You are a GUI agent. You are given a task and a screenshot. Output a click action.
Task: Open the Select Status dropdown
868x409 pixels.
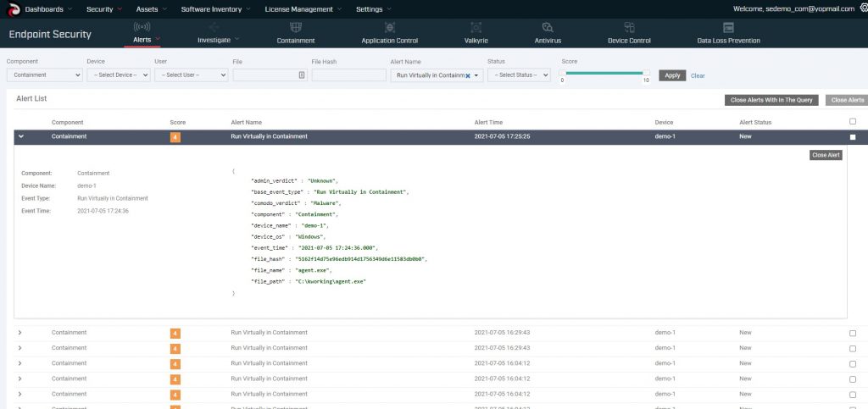coord(520,75)
